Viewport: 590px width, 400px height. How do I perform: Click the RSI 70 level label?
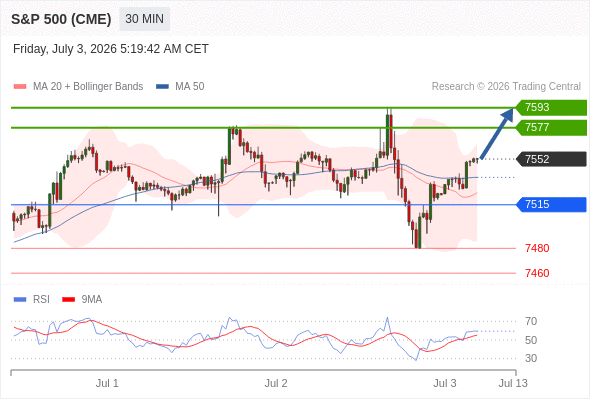pos(531,321)
